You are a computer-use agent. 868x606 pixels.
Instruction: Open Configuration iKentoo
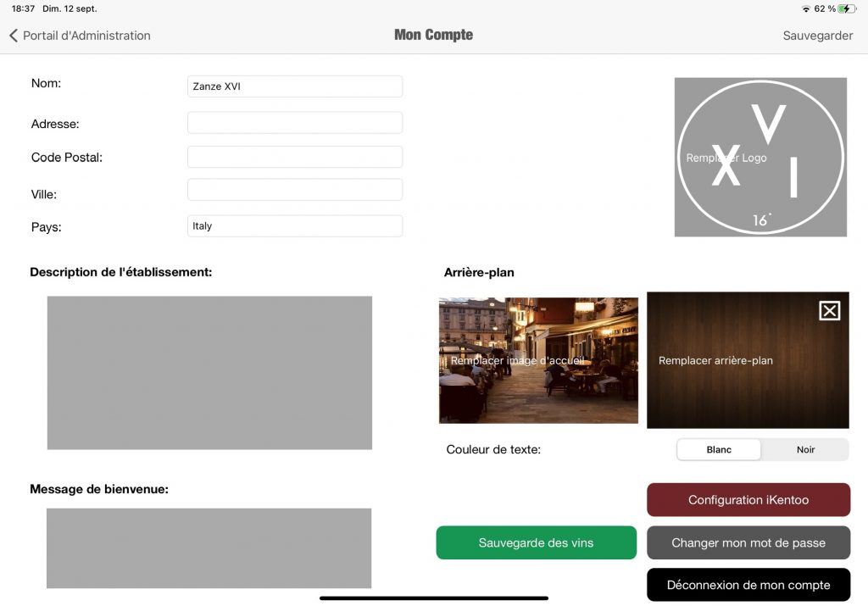tap(748, 500)
